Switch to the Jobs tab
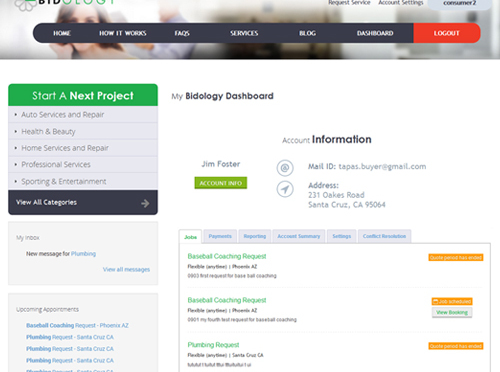 click(x=190, y=237)
